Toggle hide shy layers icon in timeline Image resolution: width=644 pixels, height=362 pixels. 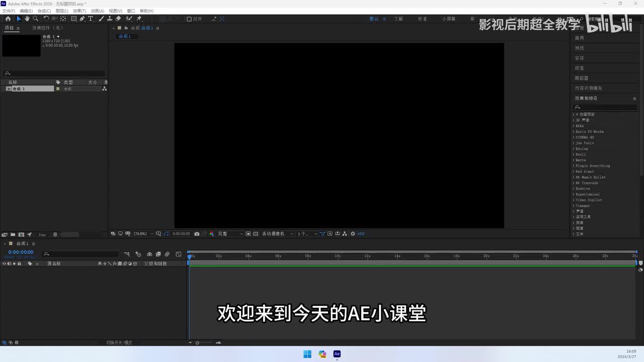click(x=149, y=254)
